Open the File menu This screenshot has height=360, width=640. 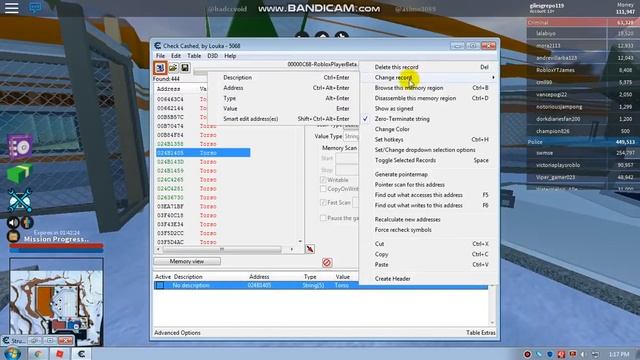point(160,56)
